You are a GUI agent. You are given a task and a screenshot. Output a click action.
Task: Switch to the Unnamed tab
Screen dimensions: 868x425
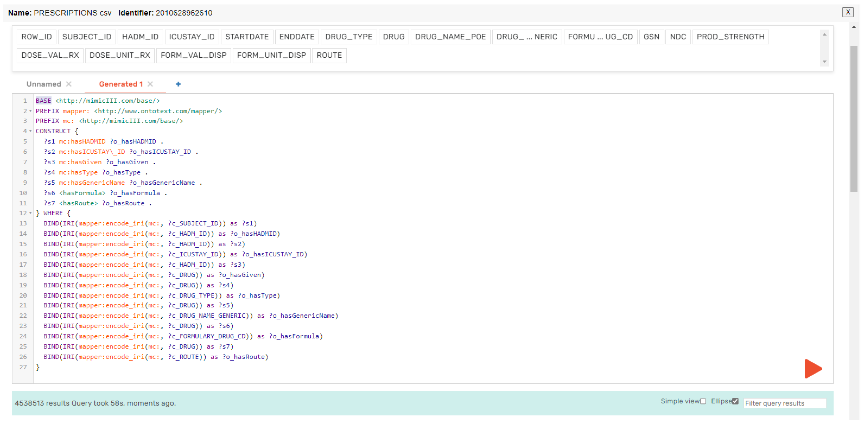pyautogui.click(x=44, y=84)
